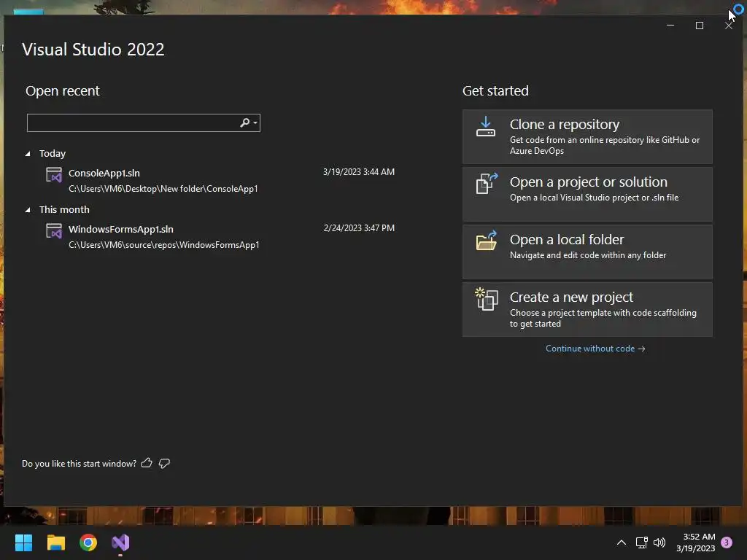Select Open a project or solution
This screenshot has width=747, height=560.
coord(587,194)
